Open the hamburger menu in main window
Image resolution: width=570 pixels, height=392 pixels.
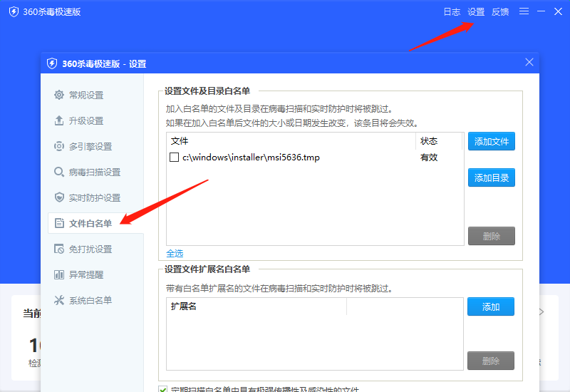point(524,11)
